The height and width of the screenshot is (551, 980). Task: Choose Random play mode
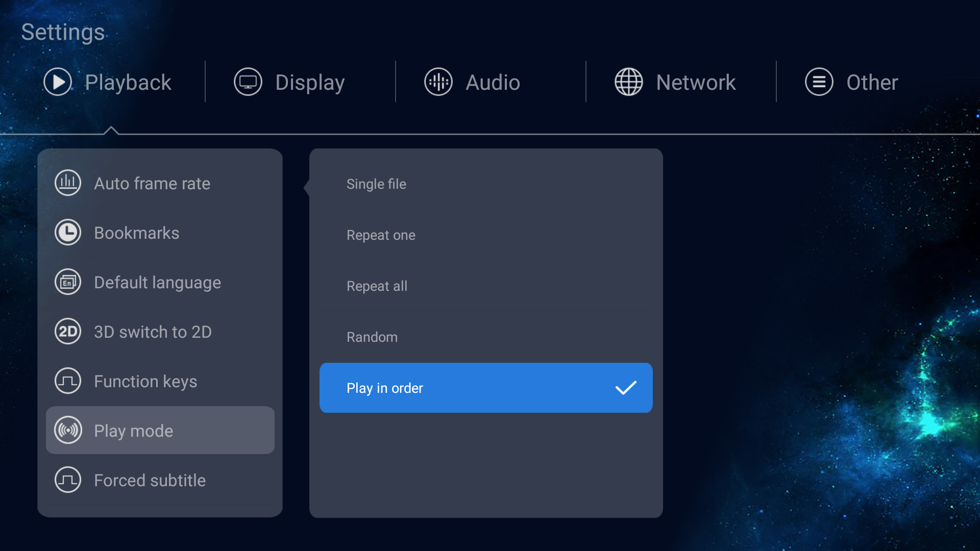click(486, 337)
